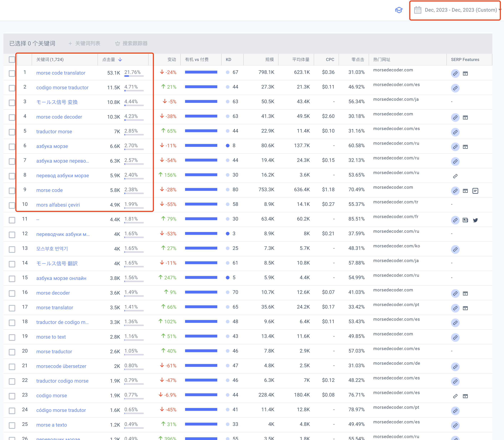Open the codigo morse traductor keyword link
This screenshot has height=440, width=504.
pos(62,88)
